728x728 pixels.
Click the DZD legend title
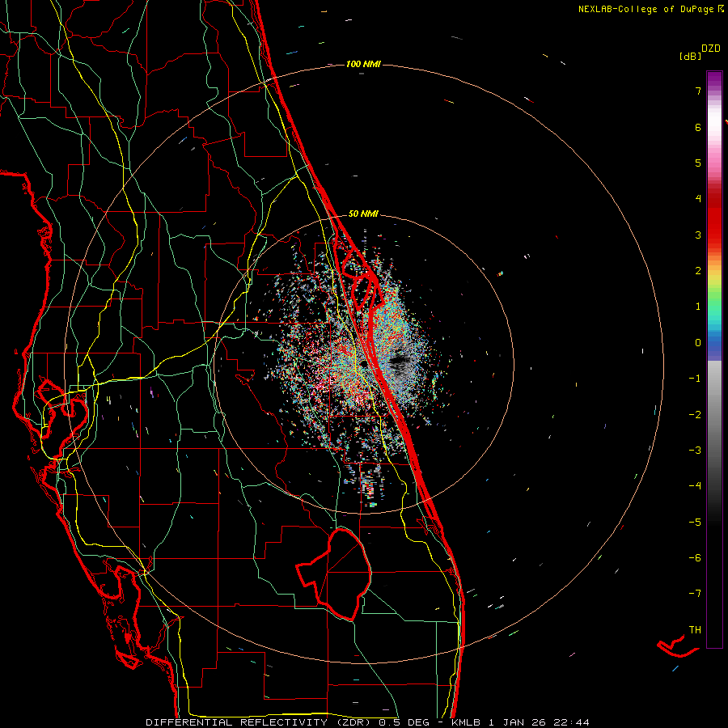tap(711, 49)
